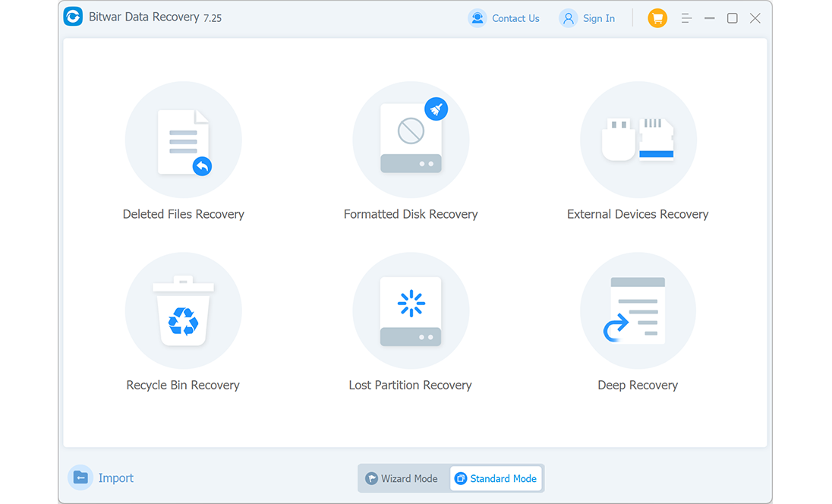Click the Import label
Viewport: 832px width, 504px height.
pos(115,478)
